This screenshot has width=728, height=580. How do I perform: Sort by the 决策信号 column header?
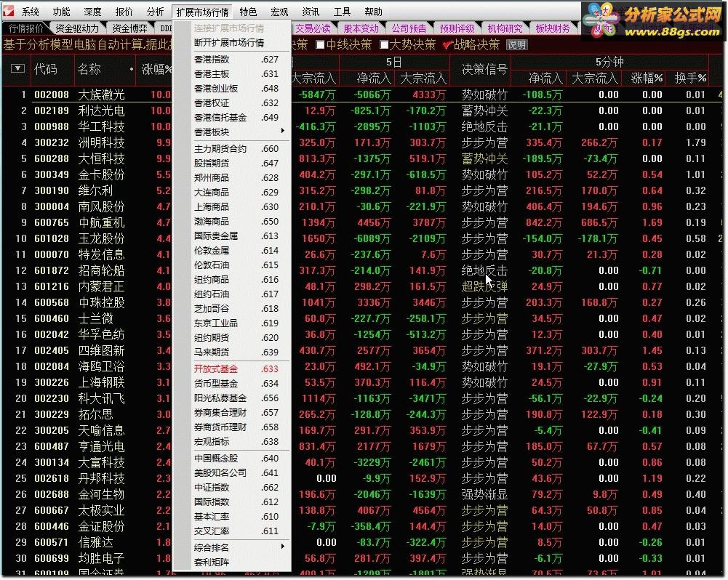(484, 69)
